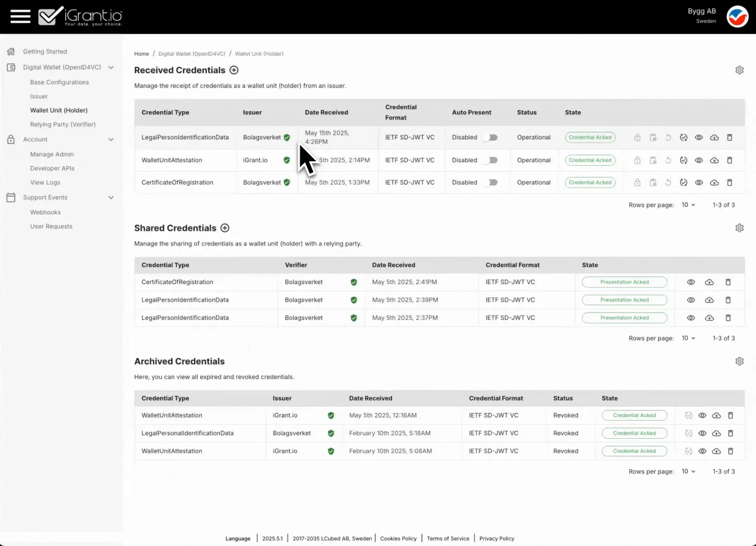Click the Bygg AB profile avatar

pos(737,17)
